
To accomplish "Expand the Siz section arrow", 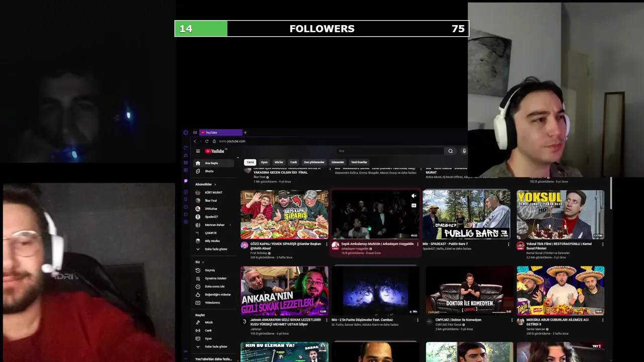I will click(x=202, y=262).
